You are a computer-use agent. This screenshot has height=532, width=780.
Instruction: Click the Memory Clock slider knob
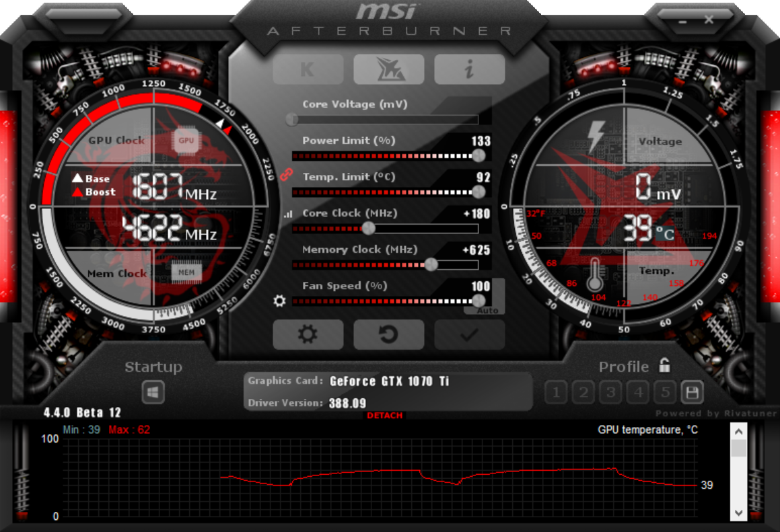click(431, 264)
